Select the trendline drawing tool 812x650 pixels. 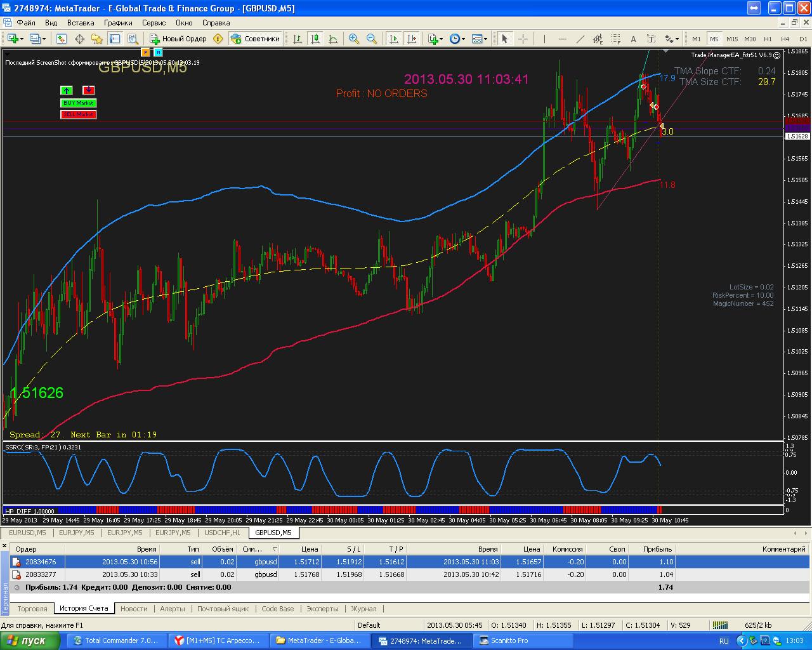tap(580, 39)
